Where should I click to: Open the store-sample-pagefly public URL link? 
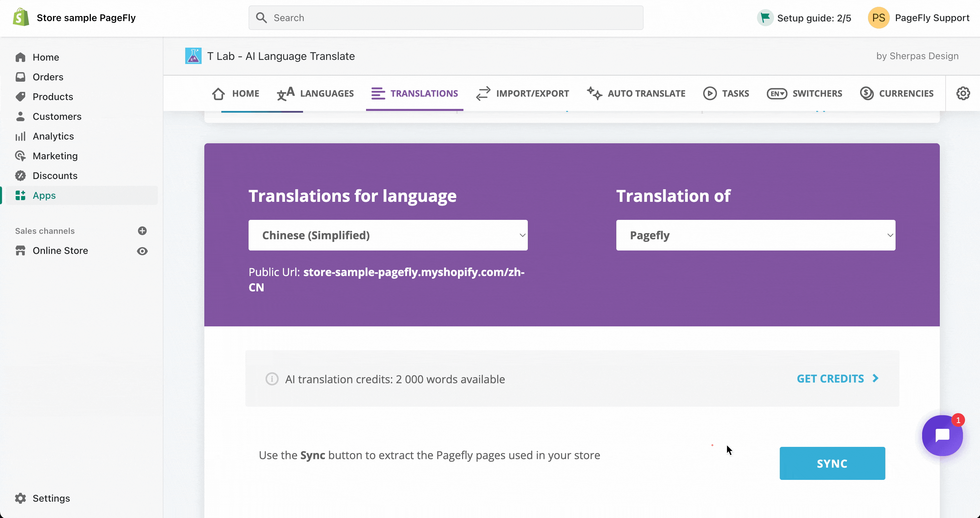386,279
